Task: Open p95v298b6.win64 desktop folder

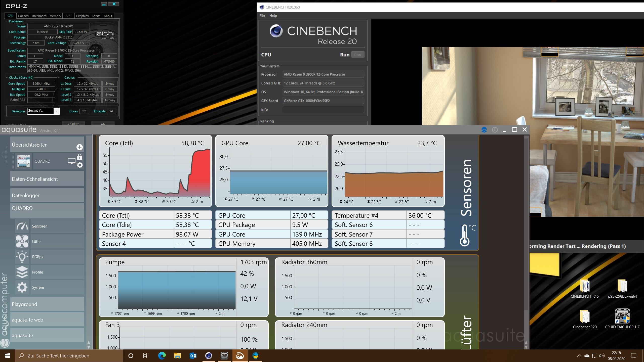Action: [622, 289]
